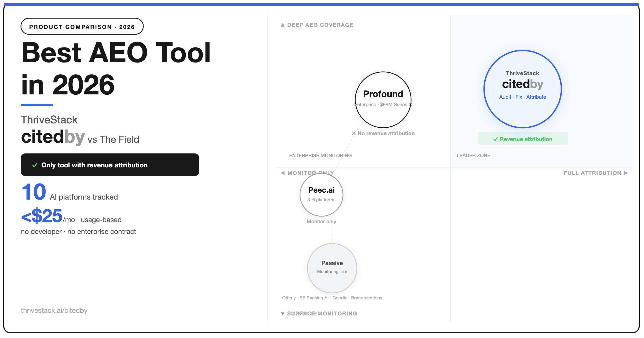This screenshot has width=644, height=338.
Task: Click the blue <$25 price
Action: click(42, 216)
